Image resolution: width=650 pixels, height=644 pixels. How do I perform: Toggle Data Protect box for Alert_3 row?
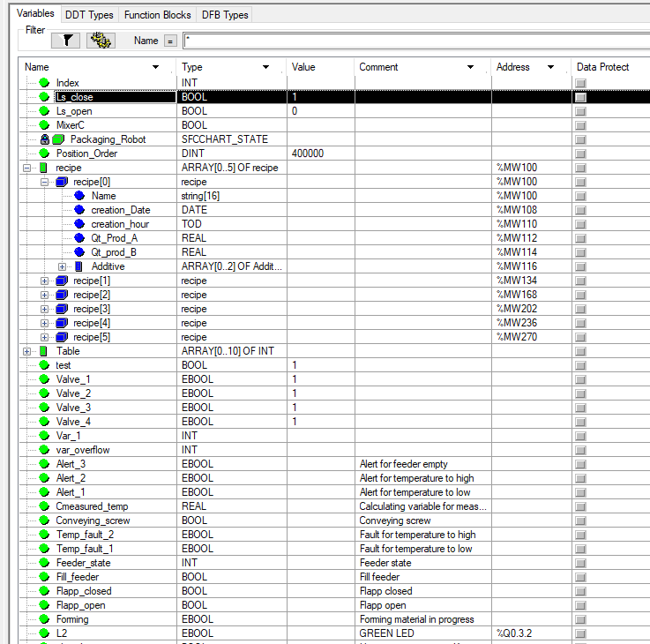pos(580,464)
